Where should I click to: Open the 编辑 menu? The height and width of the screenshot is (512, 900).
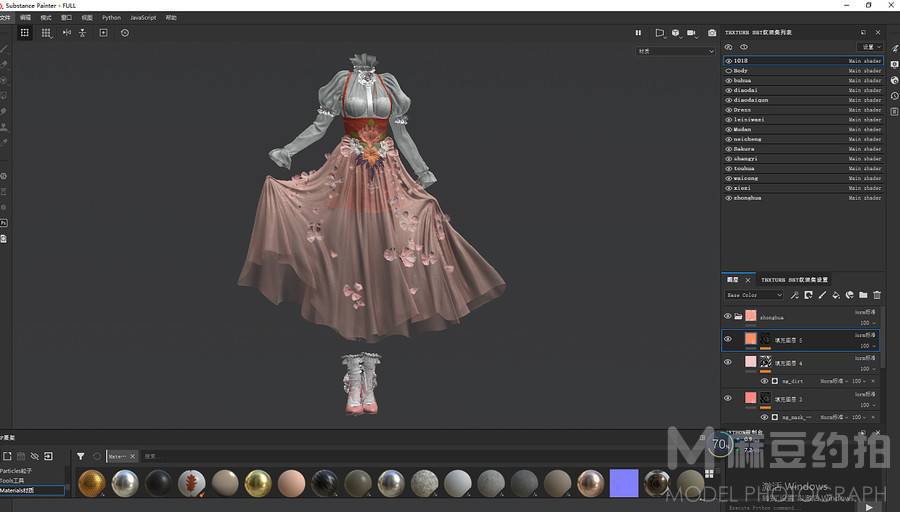click(25, 18)
